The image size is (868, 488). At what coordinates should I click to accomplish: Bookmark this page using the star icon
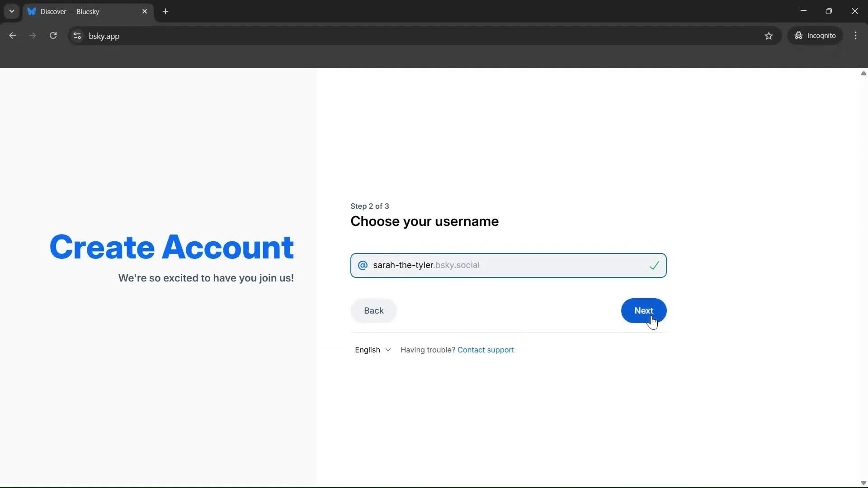(769, 36)
